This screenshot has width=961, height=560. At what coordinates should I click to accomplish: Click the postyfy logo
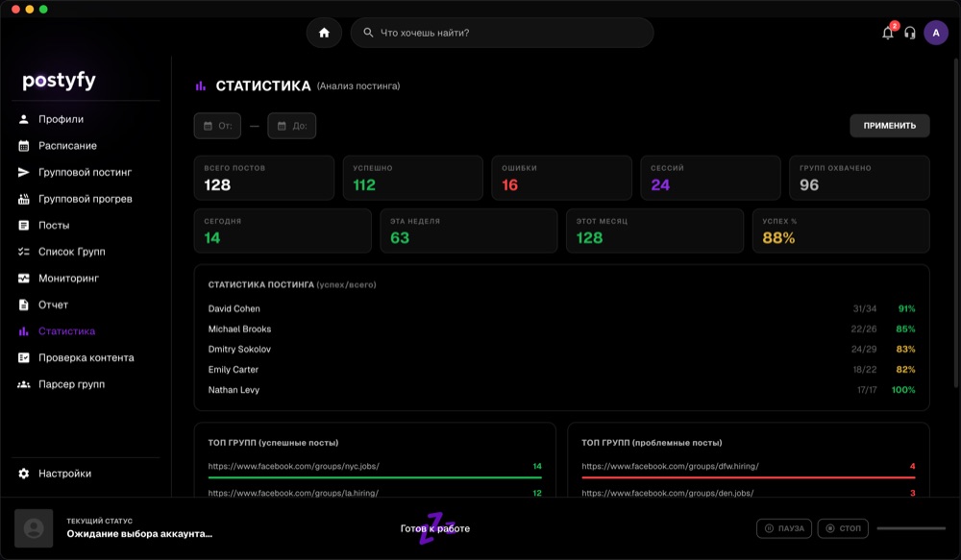(59, 81)
